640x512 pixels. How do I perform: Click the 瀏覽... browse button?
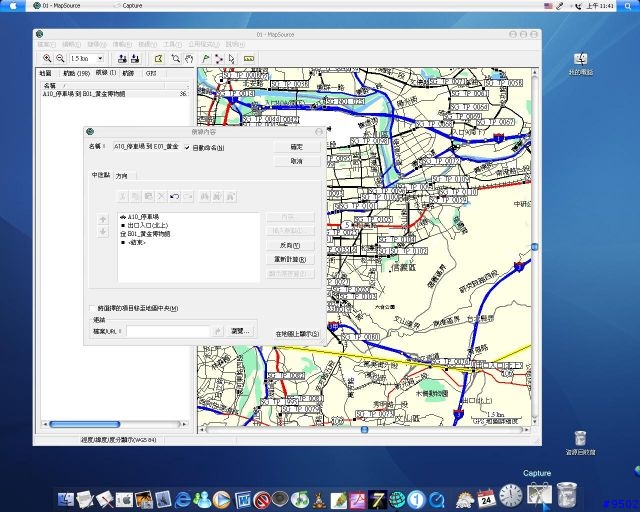pyautogui.click(x=240, y=331)
